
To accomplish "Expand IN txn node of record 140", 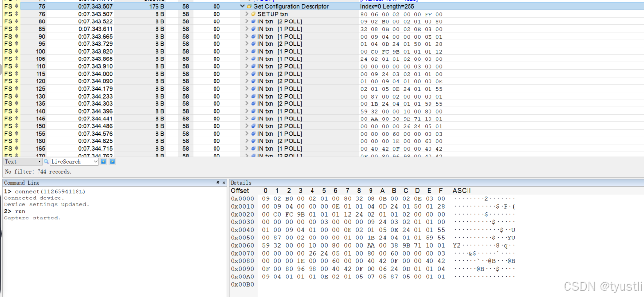I will pos(247,111).
